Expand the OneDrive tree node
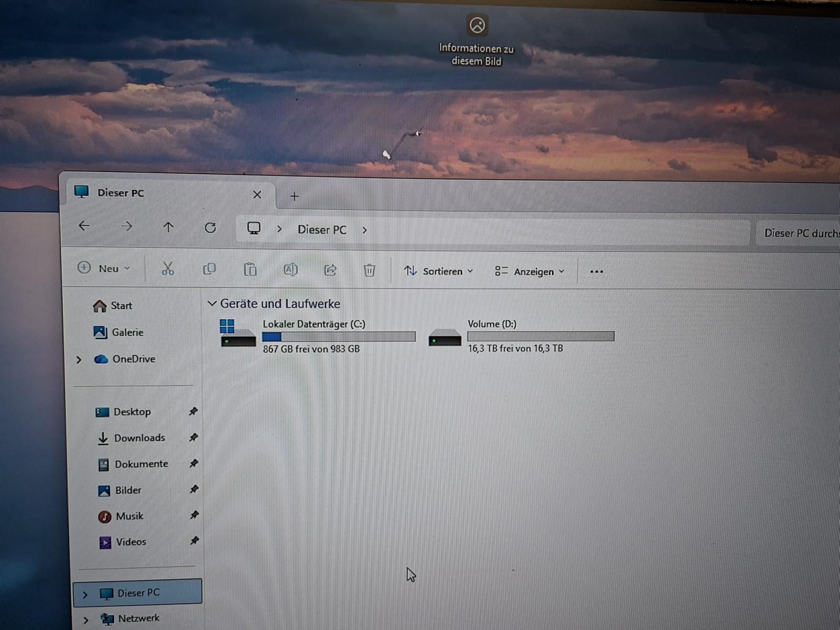The width and height of the screenshot is (840, 630). click(x=79, y=360)
